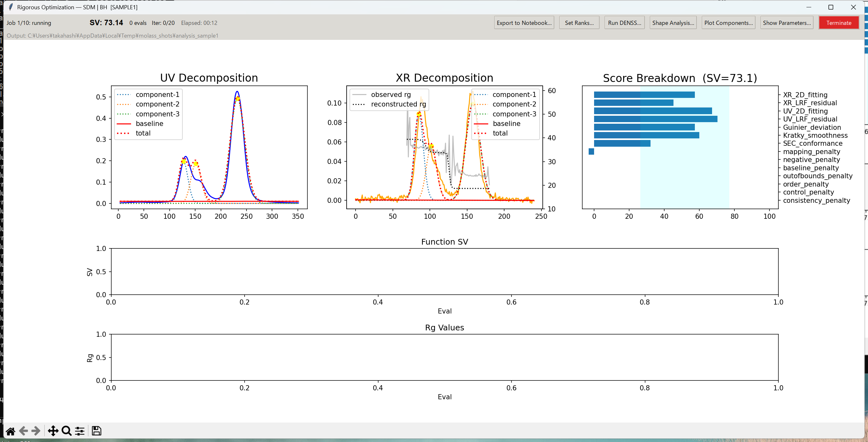Activate the Pan axes tool
The width and height of the screenshot is (868, 442).
pos(53,431)
